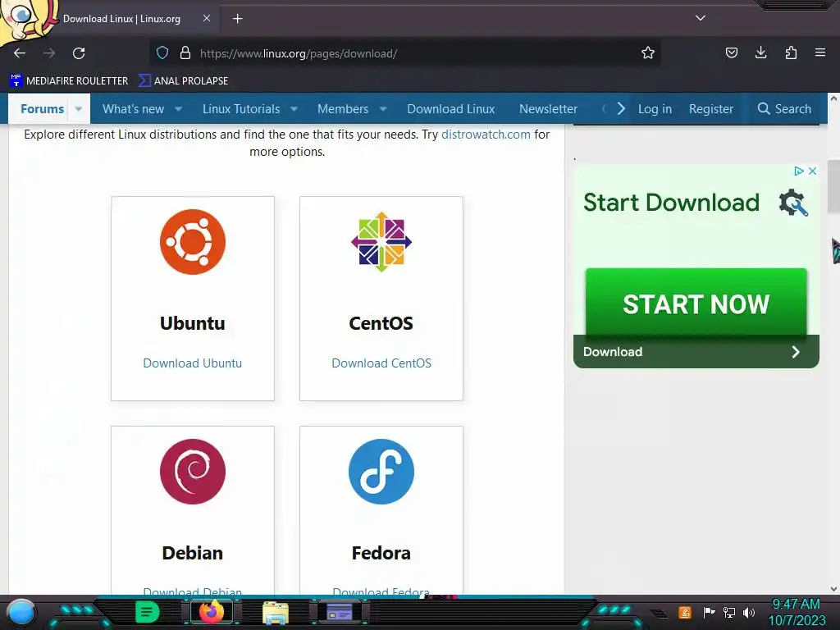
Task: Open the AdChoices triangle icon
Action: [799, 171]
